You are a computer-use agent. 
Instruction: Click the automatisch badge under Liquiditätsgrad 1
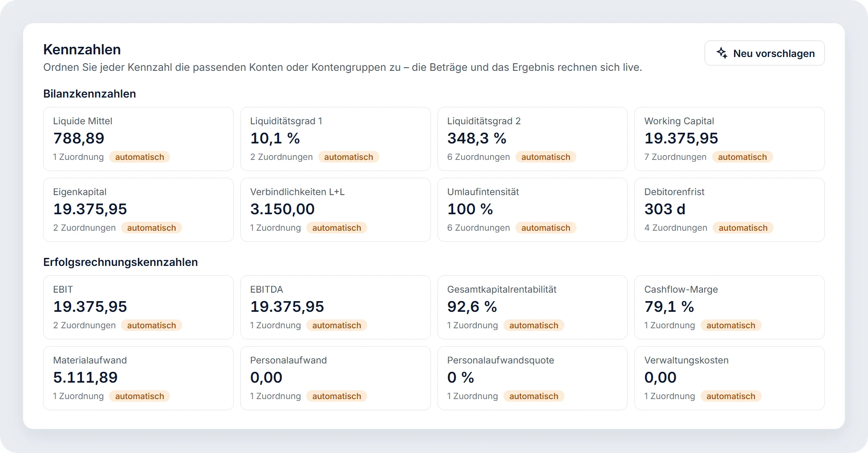[349, 157]
